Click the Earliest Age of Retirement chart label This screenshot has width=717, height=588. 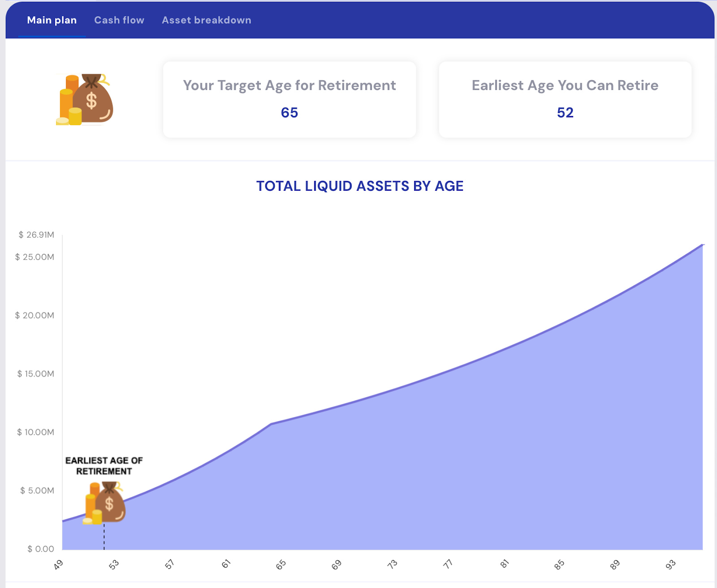pos(104,466)
